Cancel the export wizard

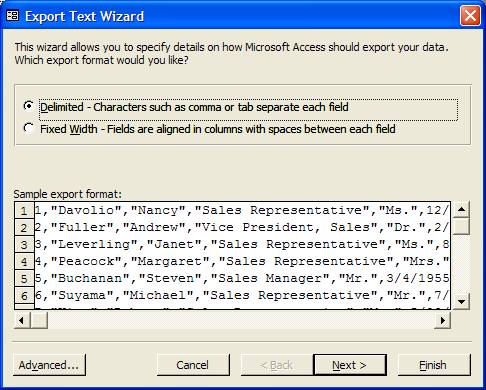(x=193, y=365)
